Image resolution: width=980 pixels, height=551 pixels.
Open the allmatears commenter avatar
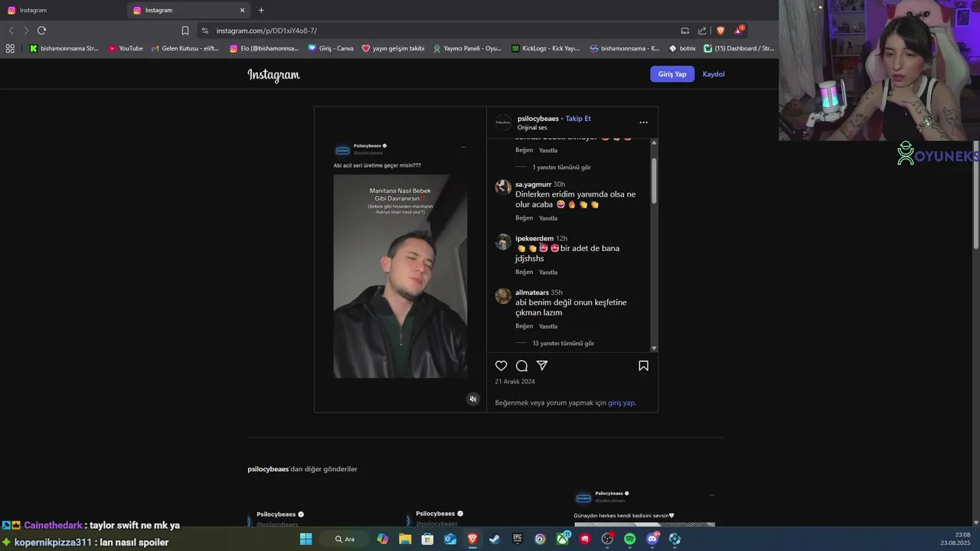pyautogui.click(x=503, y=296)
